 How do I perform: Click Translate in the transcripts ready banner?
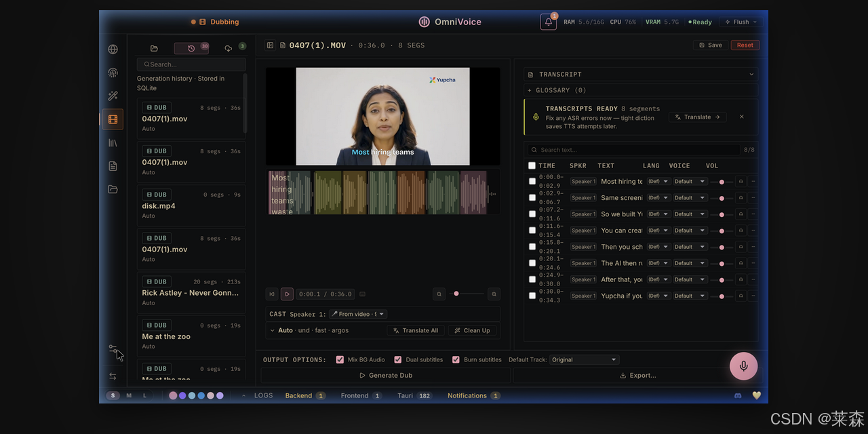click(697, 117)
